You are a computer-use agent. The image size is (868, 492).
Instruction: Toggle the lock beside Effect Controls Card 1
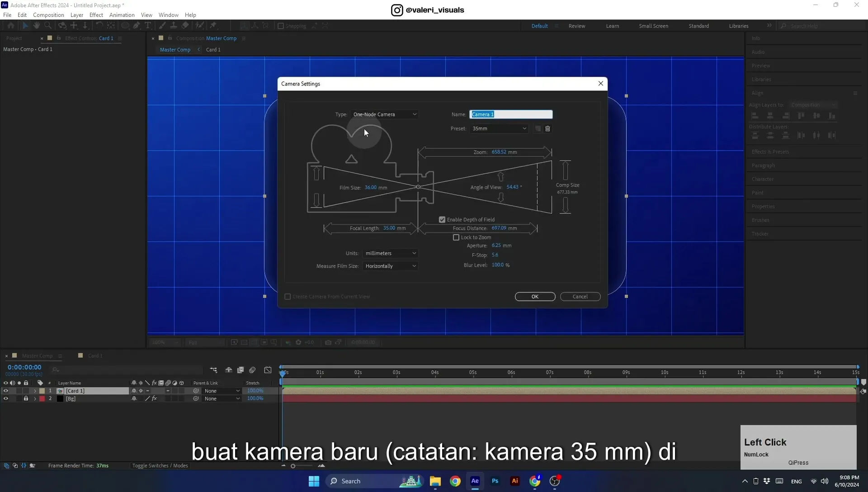coord(59,38)
